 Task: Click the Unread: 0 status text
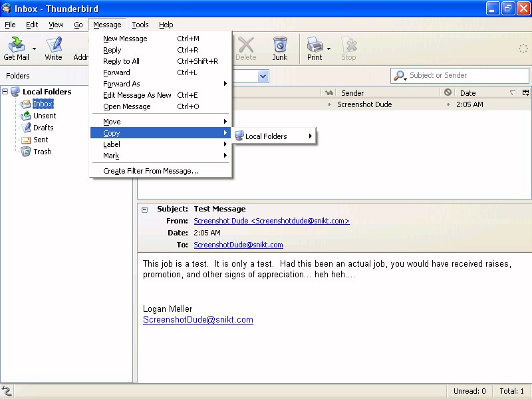469,391
